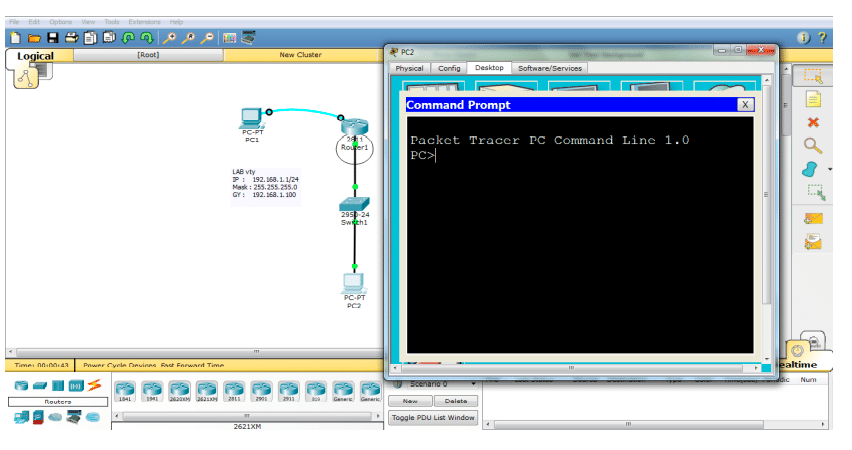Open the info icon at top right
Viewport: 852px width, 450px height.
click(803, 37)
